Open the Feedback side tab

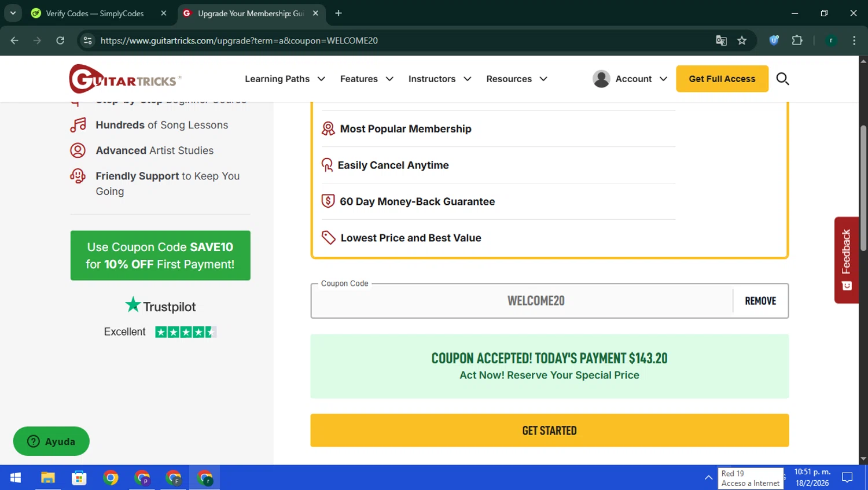847,260
